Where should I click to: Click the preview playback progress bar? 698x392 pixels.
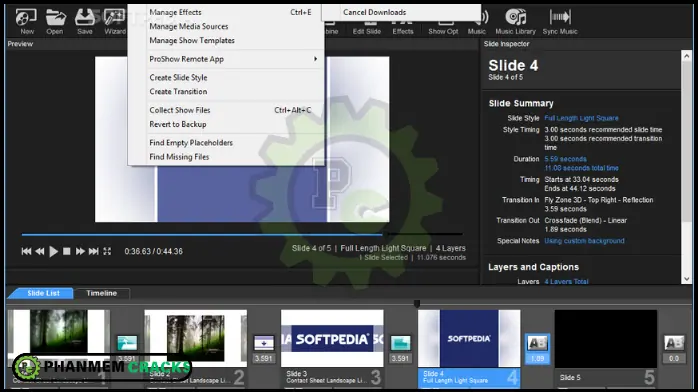coord(242,234)
